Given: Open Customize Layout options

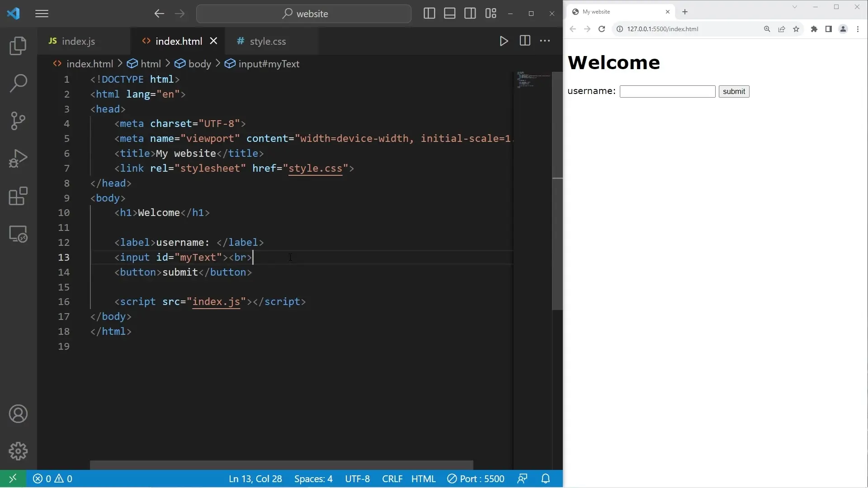Looking at the screenshot, I should pos(491,14).
